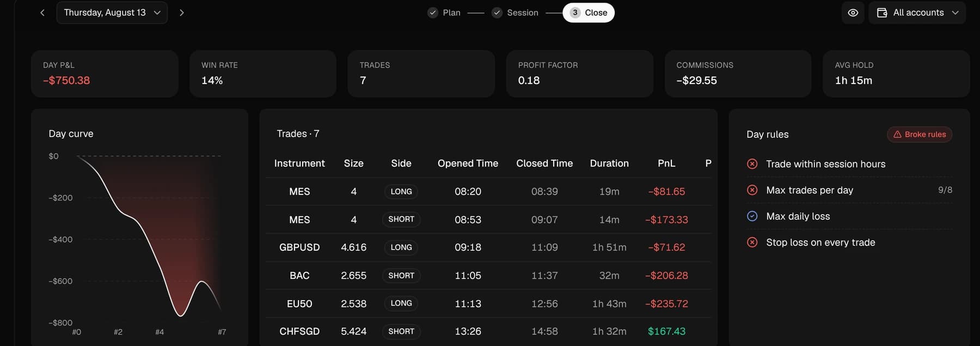Click the Win Rate 14% value

(212, 81)
